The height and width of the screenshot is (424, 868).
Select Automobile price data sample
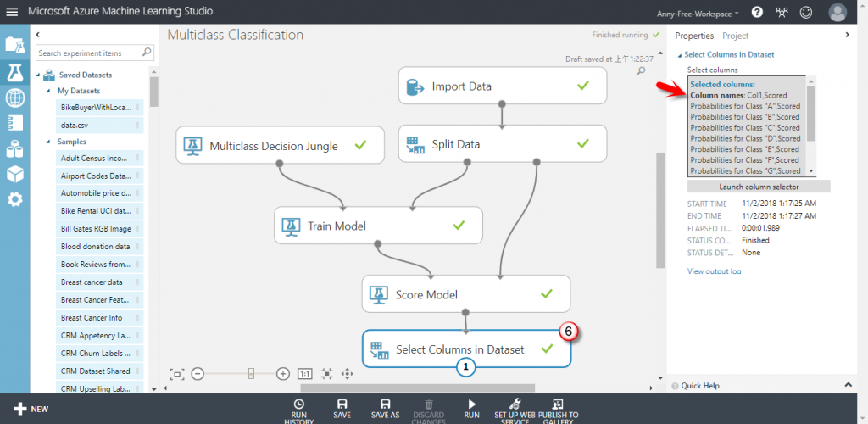tap(99, 193)
